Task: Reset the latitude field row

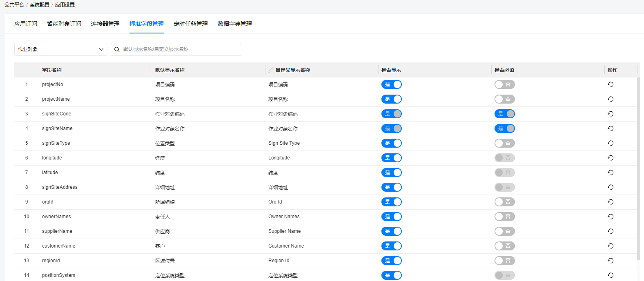Action: coord(611,173)
